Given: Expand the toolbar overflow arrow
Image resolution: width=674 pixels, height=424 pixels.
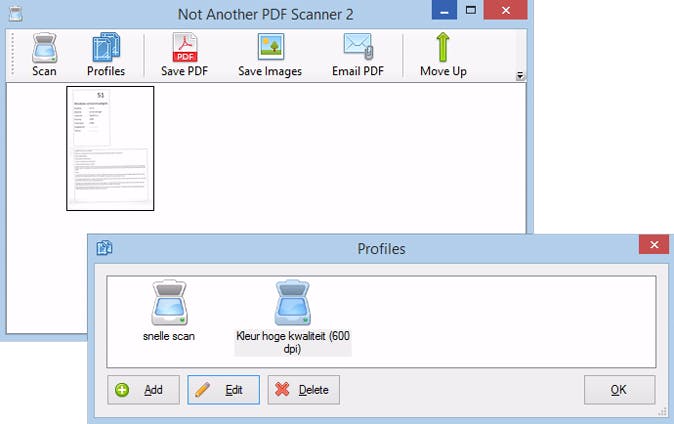Looking at the screenshot, I should tap(520, 76).
